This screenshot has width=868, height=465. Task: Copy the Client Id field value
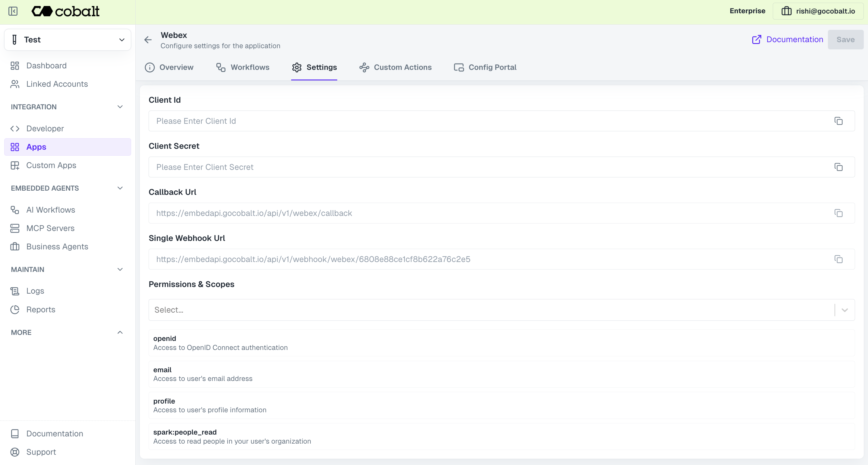838,121
